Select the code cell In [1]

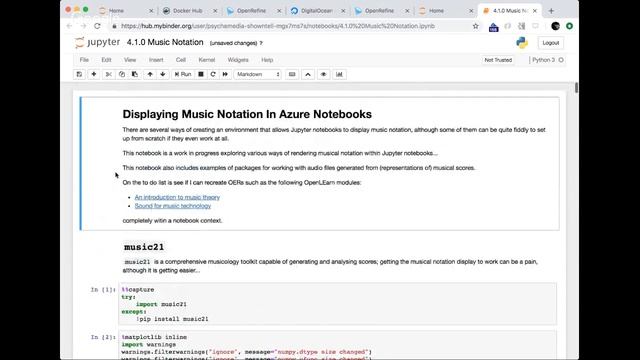pyautogui.click(x=338, y=304)
